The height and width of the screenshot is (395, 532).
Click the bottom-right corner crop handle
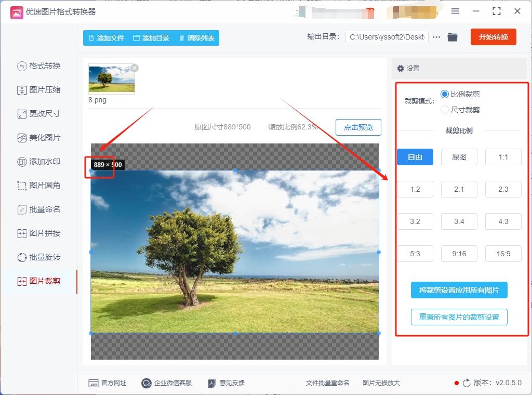tap(379, 333)
